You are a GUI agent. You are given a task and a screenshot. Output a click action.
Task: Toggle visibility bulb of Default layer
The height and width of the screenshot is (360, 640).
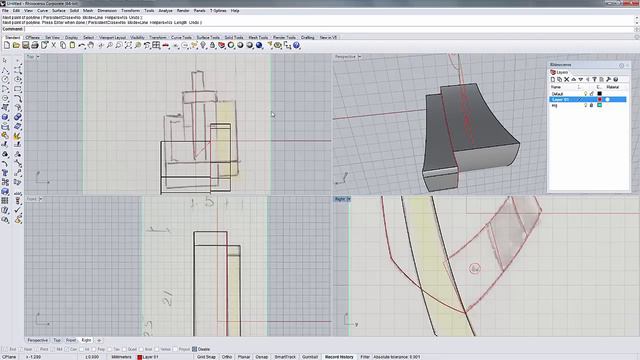click(585, 94)
